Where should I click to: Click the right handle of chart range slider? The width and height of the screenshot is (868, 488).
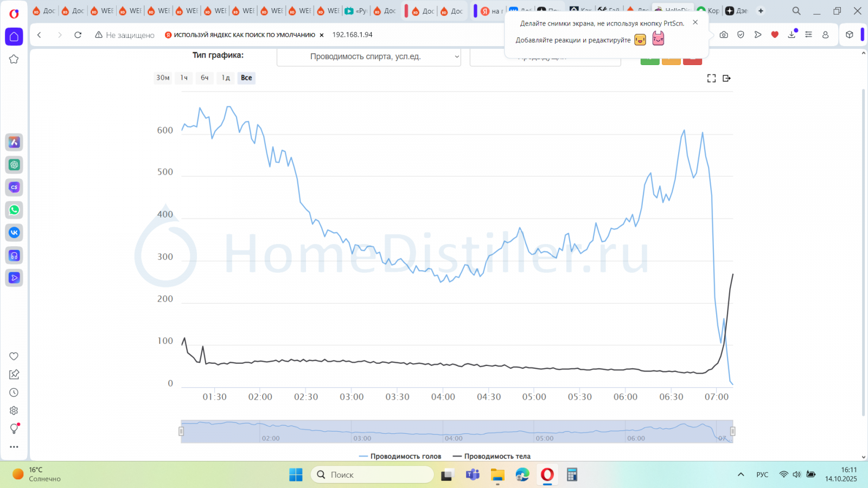click(732, 431)
